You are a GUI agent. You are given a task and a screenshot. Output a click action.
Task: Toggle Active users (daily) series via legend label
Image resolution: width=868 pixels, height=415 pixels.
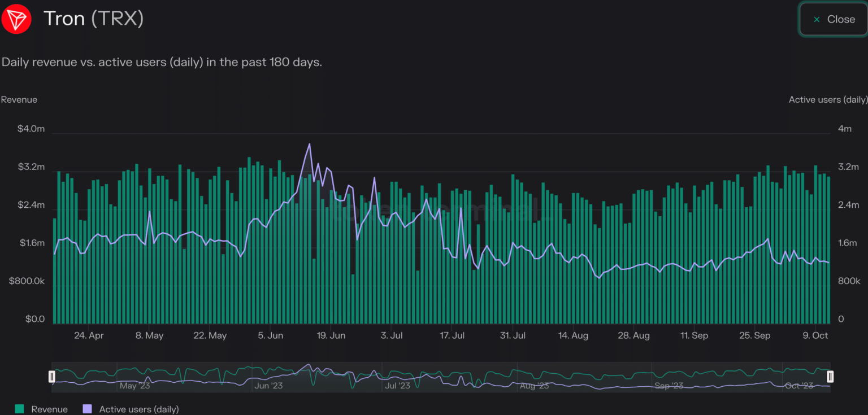(x=138, y=409)
